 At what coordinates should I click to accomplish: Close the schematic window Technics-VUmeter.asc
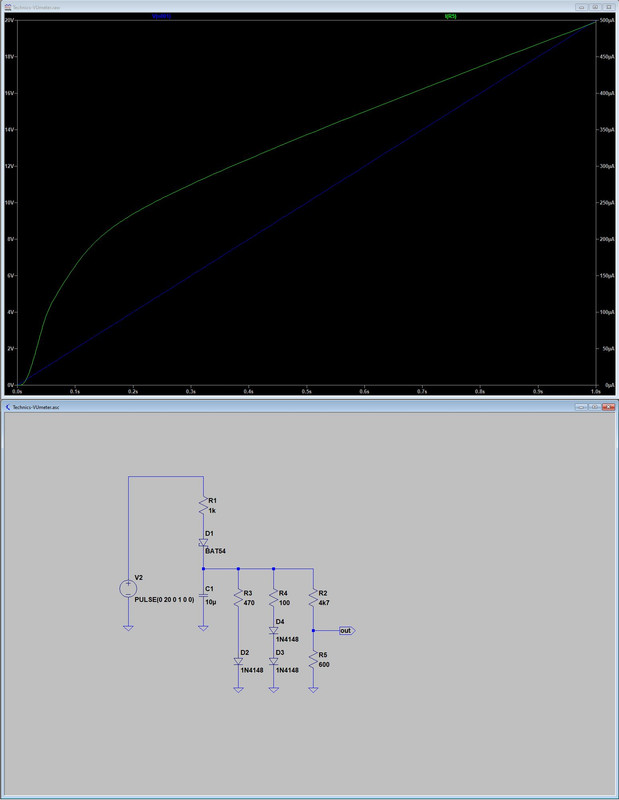coord(608,407)
